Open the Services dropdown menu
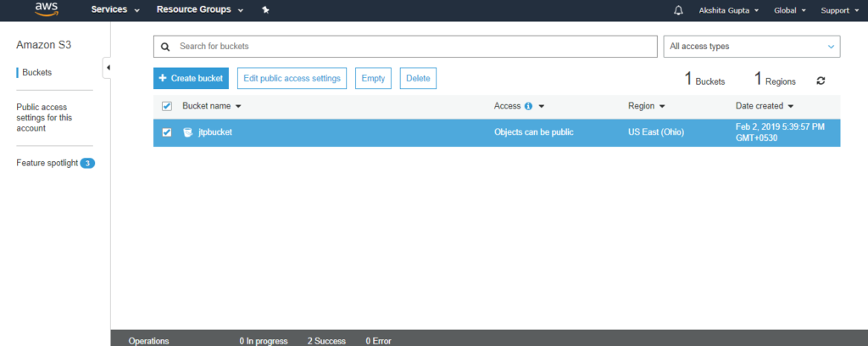The width and height of the screenshot is (868, 346). point(115,10)
